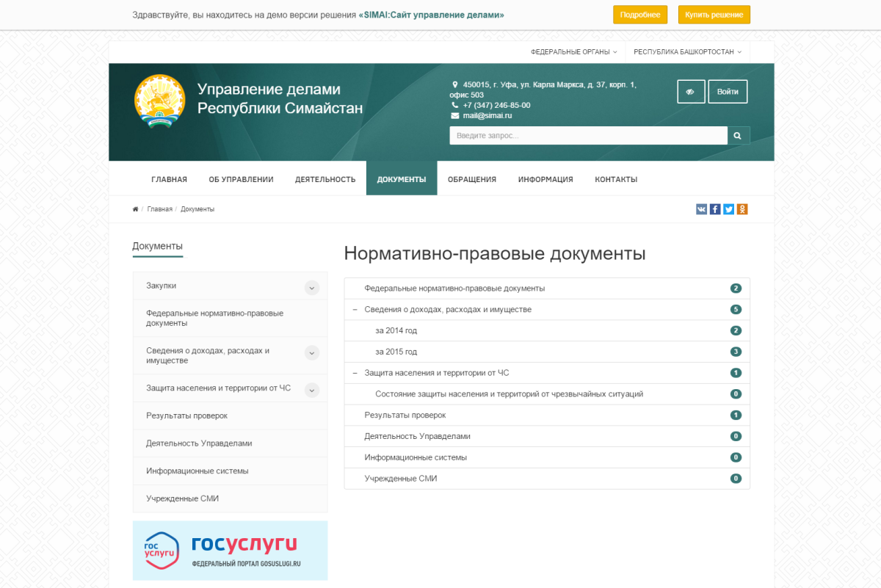Image resolution: width=881 pixels, height=588 pixels.
Task: Expand the Закупки sidebar chevron
Action: 312,287
